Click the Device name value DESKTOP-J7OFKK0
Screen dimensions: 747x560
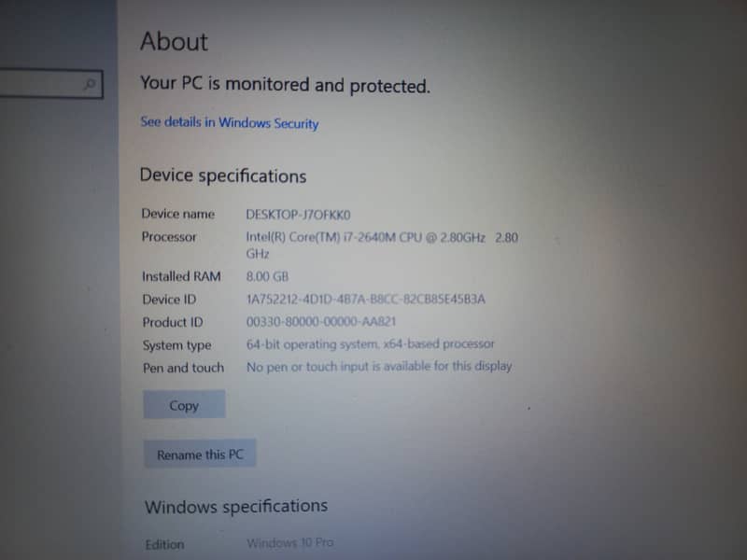tap(298, 215)
